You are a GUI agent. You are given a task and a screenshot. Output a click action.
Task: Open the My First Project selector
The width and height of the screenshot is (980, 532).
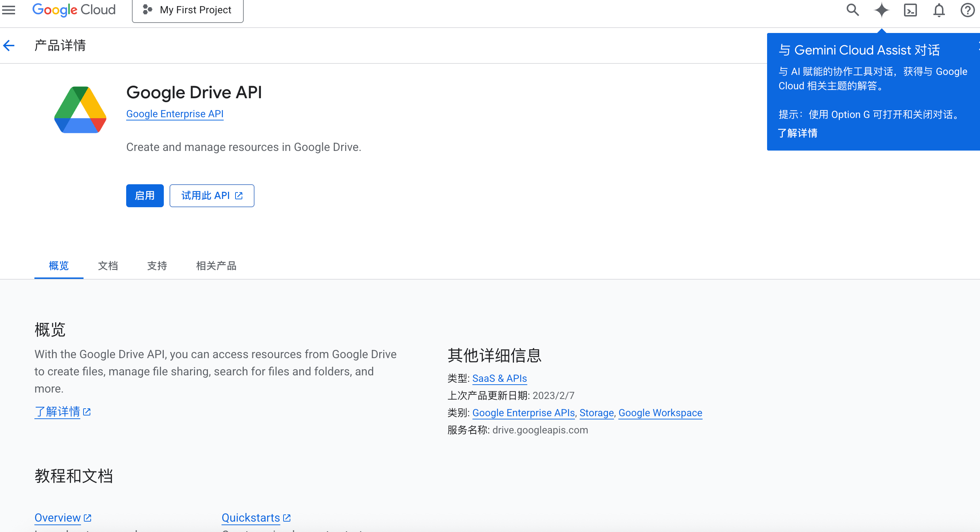pyautogui.click(x=187, y=10)
